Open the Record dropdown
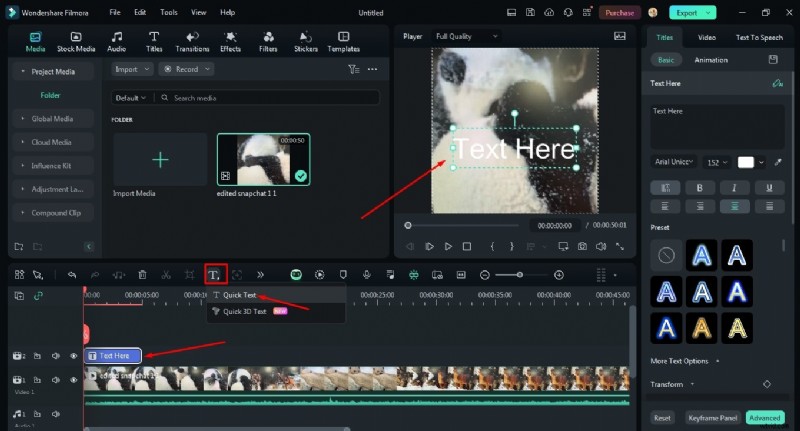The width and height of the screenshot is (800, 431). (186, 69)
